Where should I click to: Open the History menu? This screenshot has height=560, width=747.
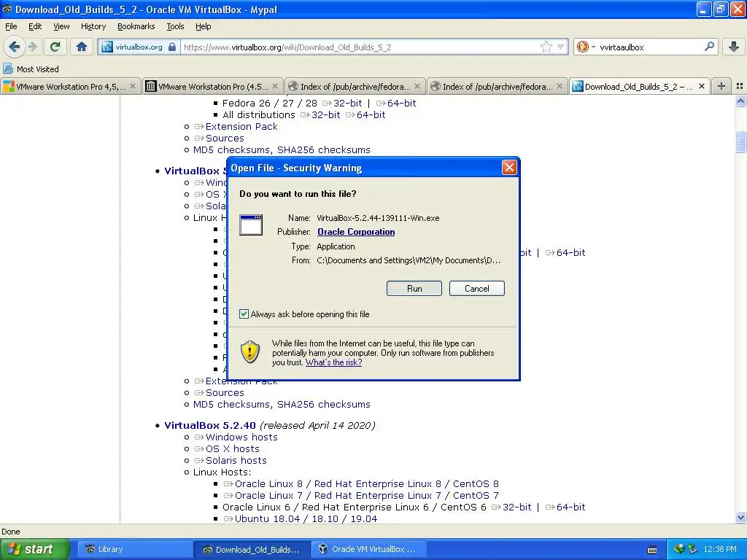tap(93, 26)
